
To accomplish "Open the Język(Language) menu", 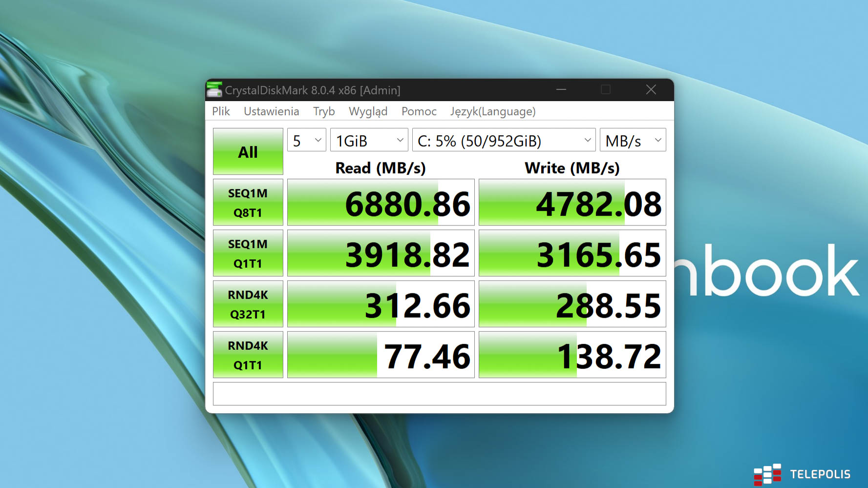I will pos(493,111).
